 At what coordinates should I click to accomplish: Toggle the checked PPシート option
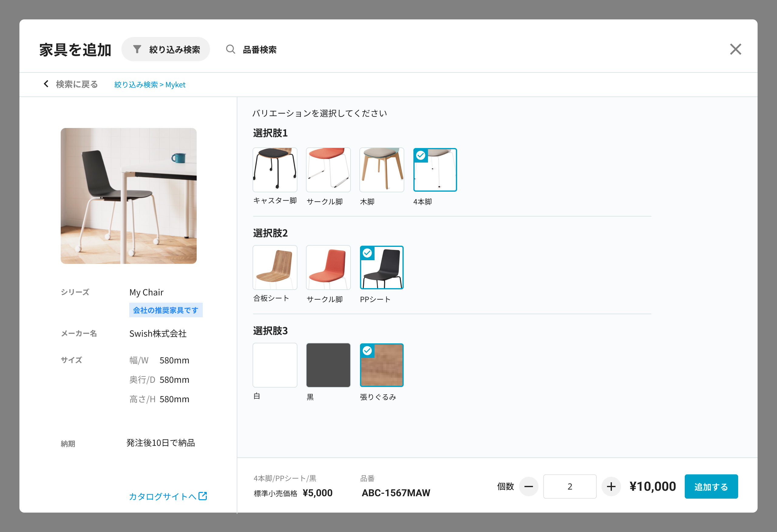(382, 267)
